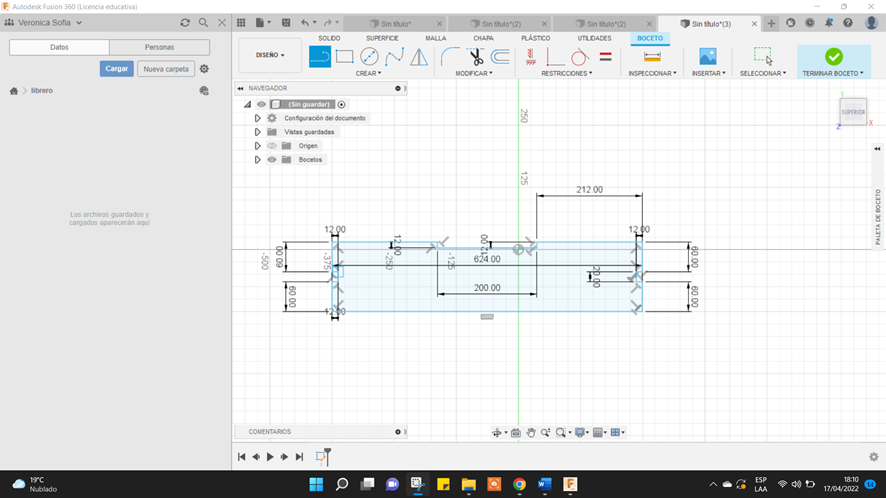Open the UTILIDADES ribbon tab
The image size is (886, 498).
click(x=594, y=38)
